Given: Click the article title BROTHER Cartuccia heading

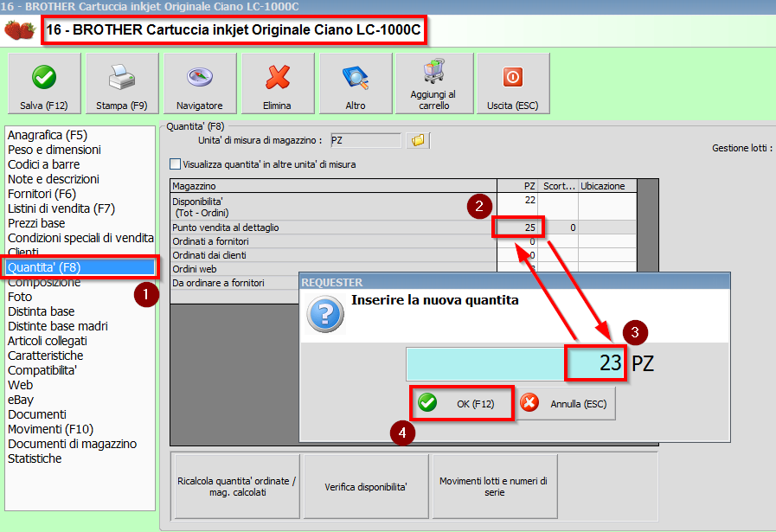Looking at the screenshot, I should [x=234, y=30].
